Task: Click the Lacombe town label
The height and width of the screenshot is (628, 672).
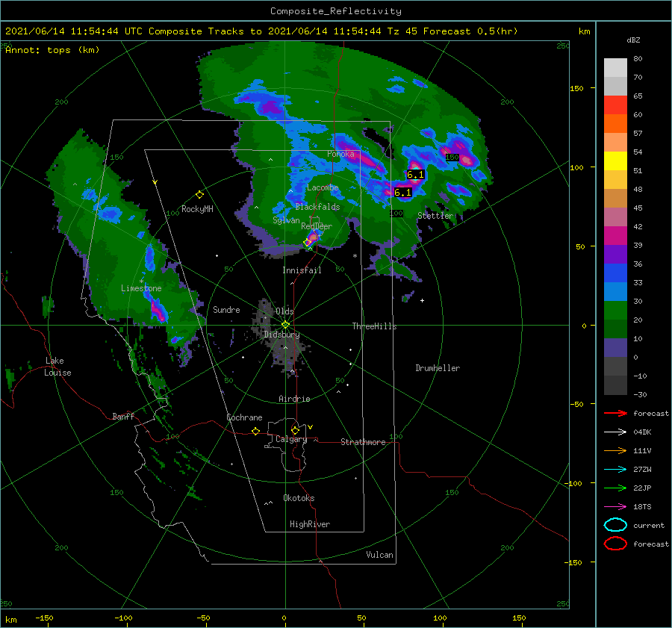Action: 323,187
